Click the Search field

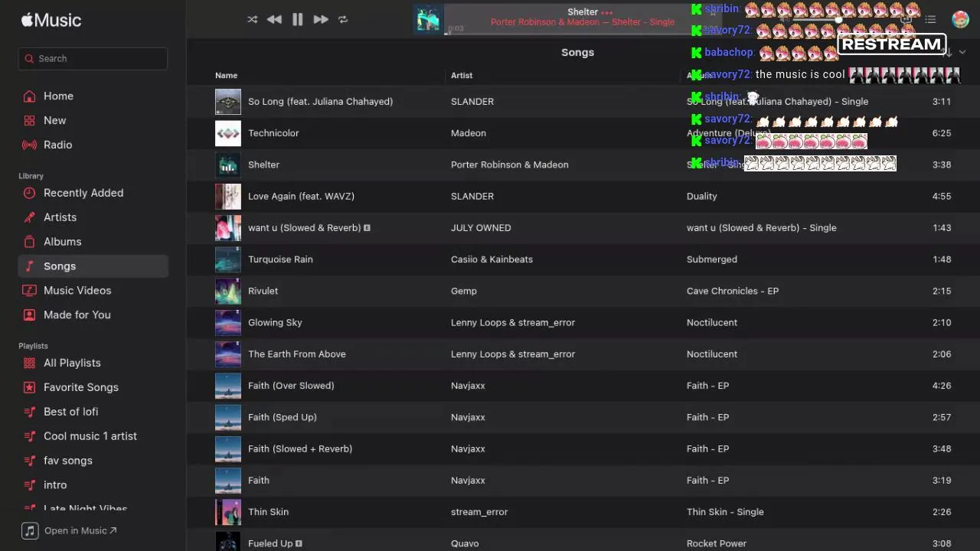tap(93, 58)
